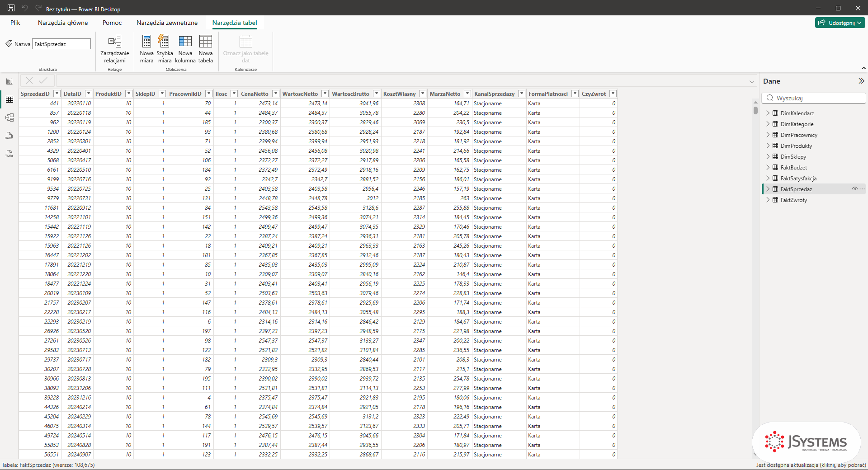Click the Save icon in title bar

[11, 8]
